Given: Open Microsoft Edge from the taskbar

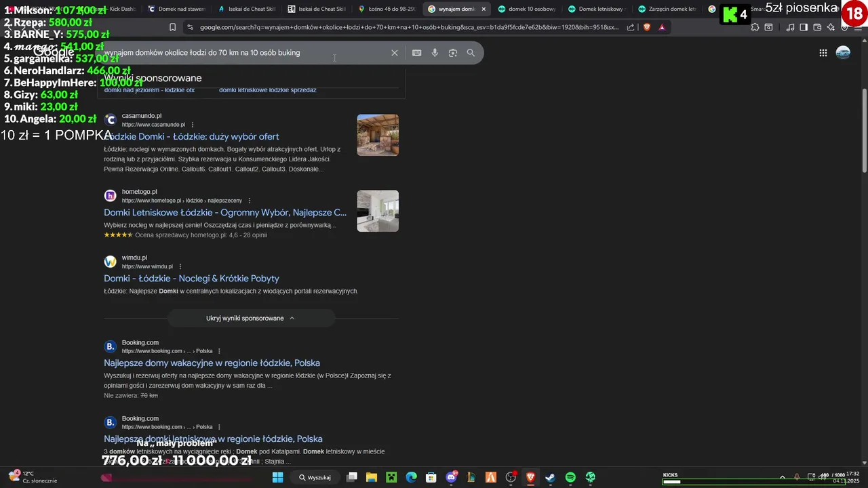Looking at the screenshot, I should point(411,477).
